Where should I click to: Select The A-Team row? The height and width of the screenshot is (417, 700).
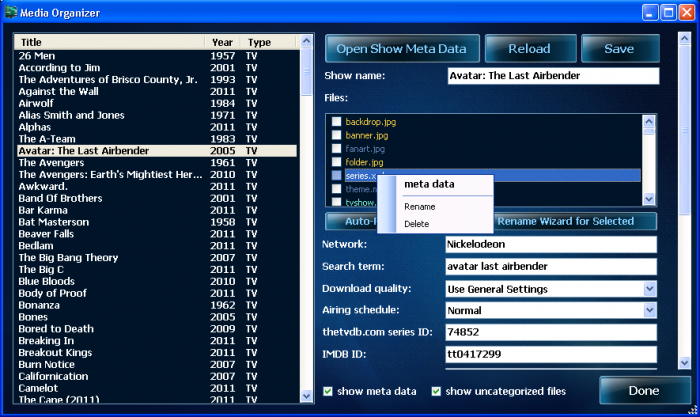pos(157,139)
